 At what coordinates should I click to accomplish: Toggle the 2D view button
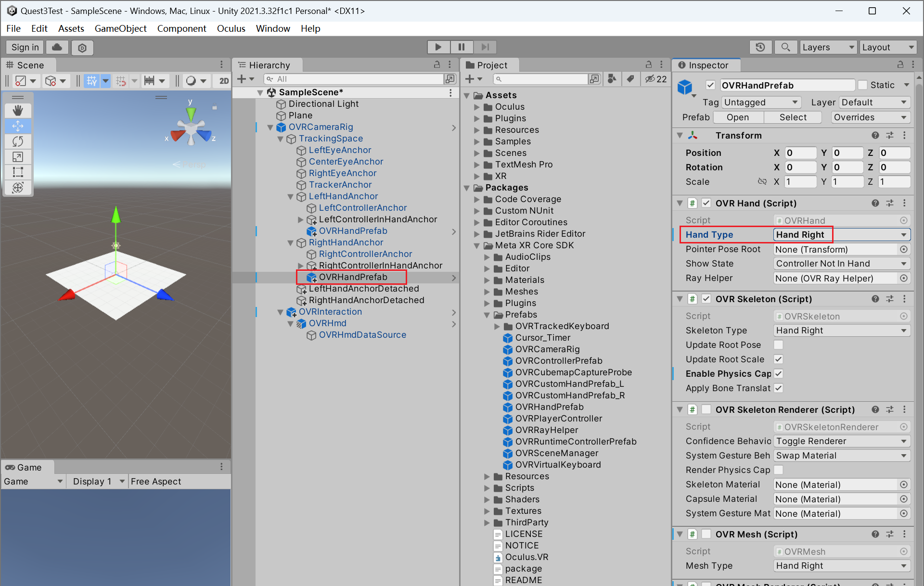click(x=224, y=80)
